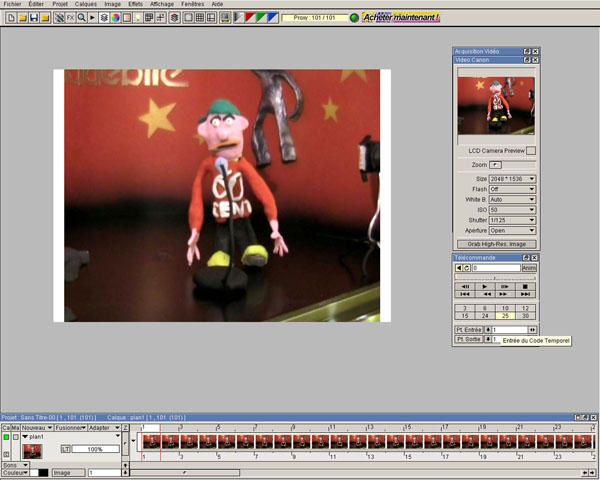Click the plan1 layer thumbnail
The height and width of the screenshot is (480, 600).
[33, 452]
